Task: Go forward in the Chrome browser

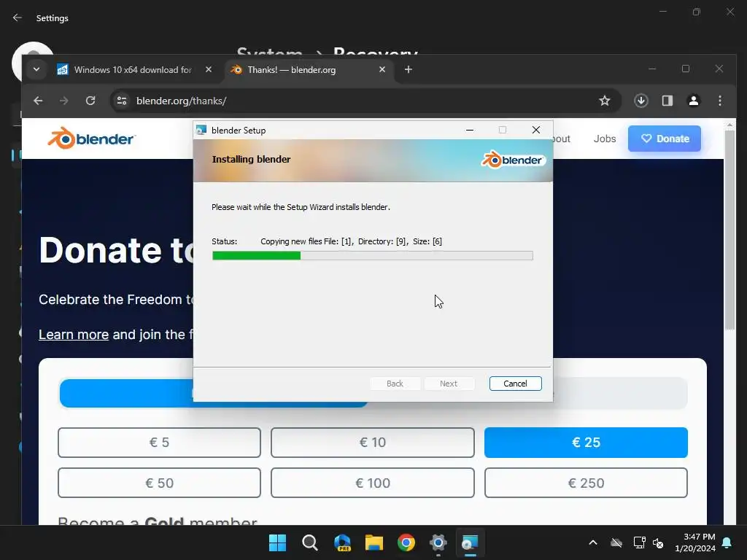Action: 64,101
